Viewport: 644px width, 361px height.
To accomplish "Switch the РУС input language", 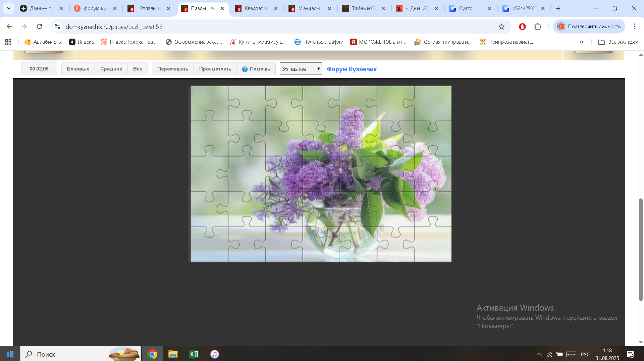I will tap(585, 354).
